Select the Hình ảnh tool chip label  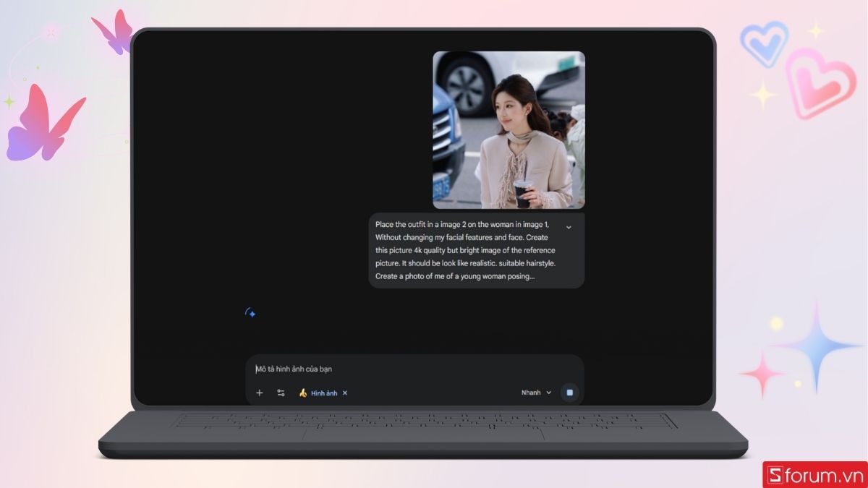tap(324, 393)
